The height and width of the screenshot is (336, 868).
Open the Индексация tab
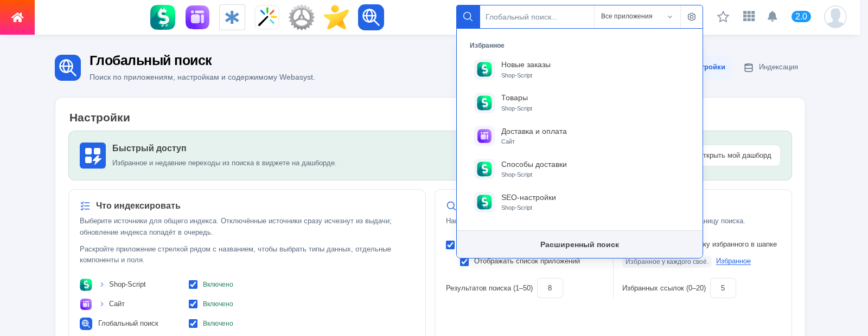point(771,67)
